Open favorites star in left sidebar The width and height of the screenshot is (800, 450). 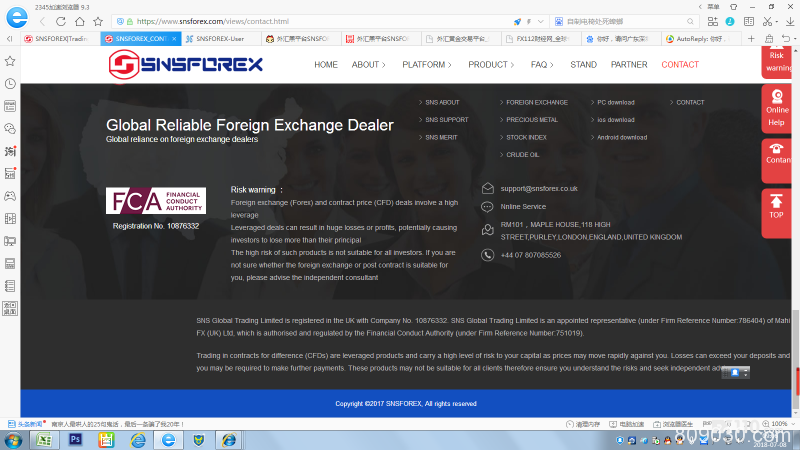pos(10,61)
